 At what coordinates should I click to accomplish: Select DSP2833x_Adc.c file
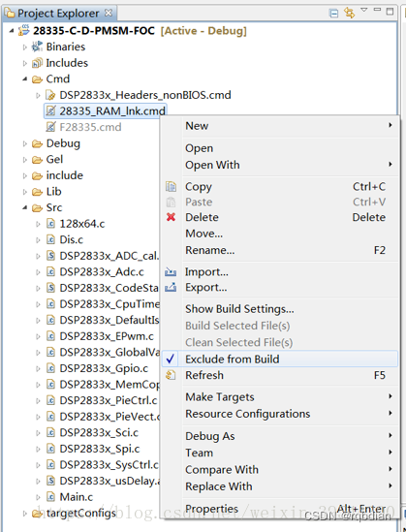(x=102, y=272)
